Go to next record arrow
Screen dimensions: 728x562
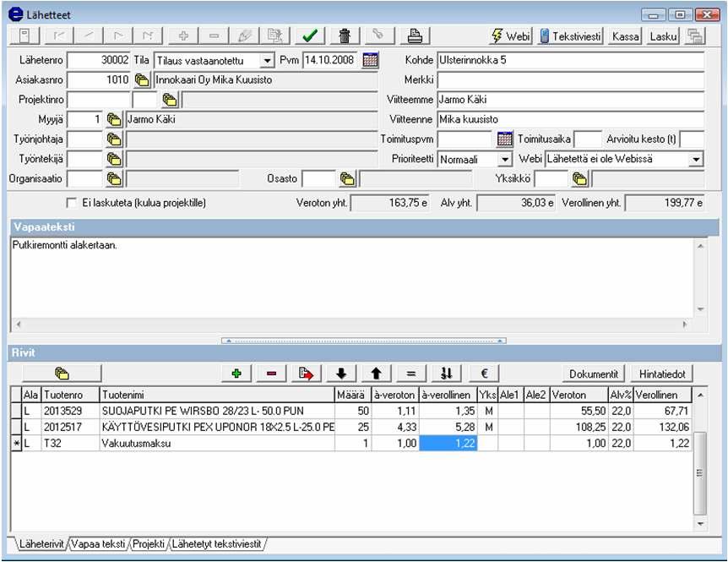click(119, 35)
